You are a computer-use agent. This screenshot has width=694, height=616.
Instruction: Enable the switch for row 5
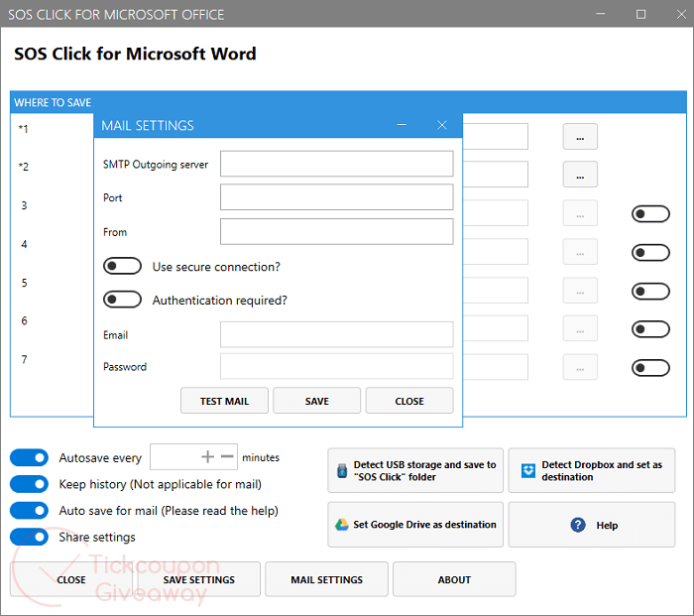[x=650, y=292]
